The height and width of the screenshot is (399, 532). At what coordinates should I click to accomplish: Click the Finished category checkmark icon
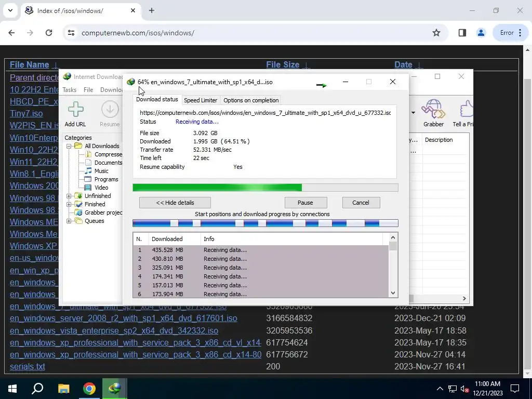click(78, 204)
